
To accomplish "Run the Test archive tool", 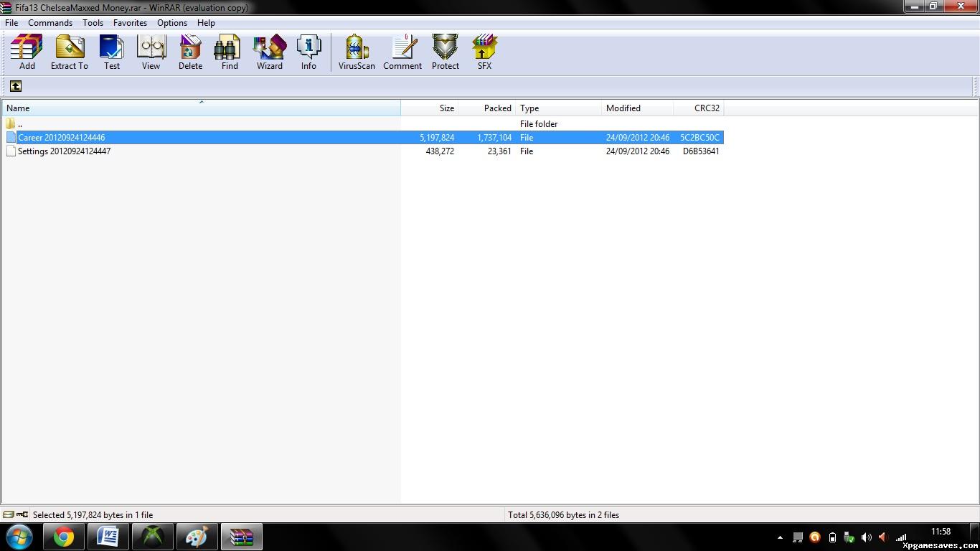I will tap(112, 52).
